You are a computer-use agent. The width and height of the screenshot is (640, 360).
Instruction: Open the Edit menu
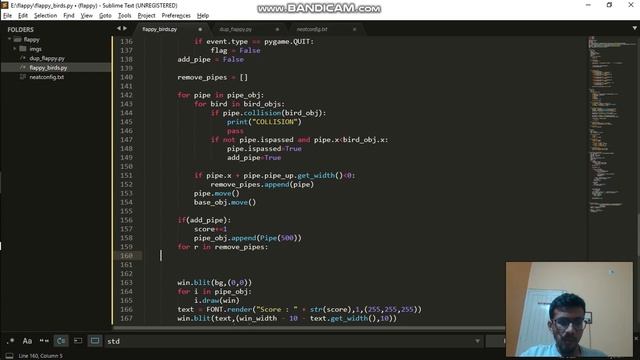coord(23,16)
